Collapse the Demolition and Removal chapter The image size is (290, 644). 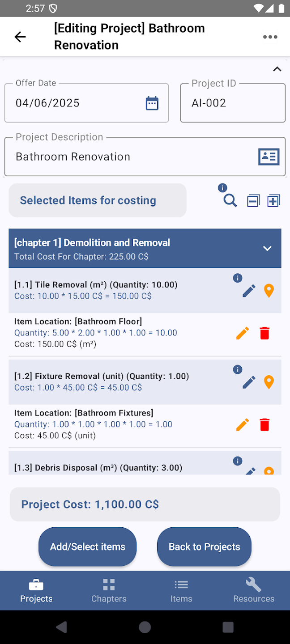(267, 248)
